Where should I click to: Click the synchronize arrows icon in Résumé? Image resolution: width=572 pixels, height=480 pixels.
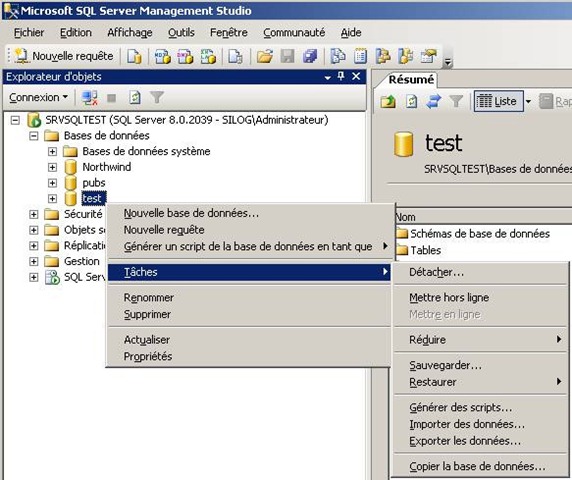(433, 101)
